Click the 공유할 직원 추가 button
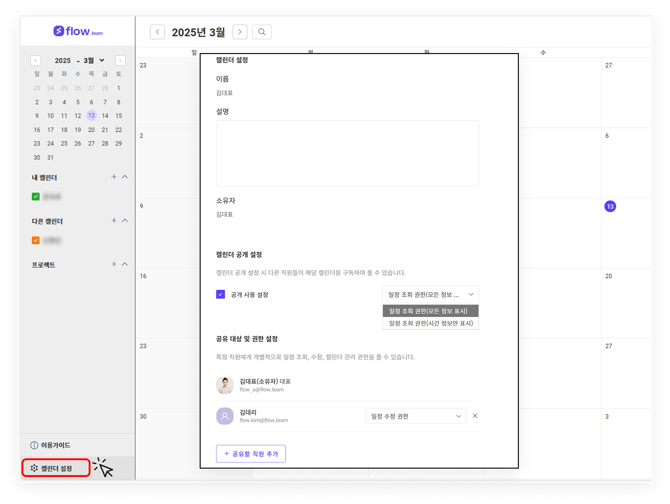Screen dimensions: 670x504 251,454
